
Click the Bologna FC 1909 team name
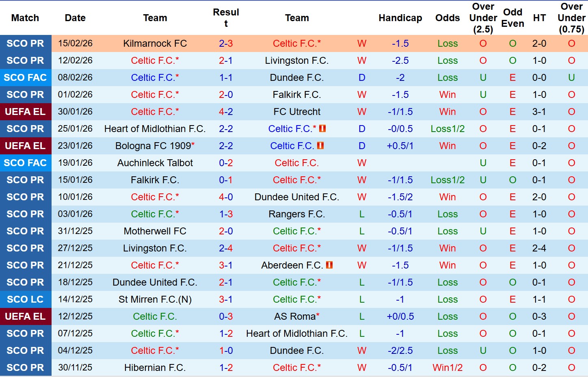tap(153, 146)
